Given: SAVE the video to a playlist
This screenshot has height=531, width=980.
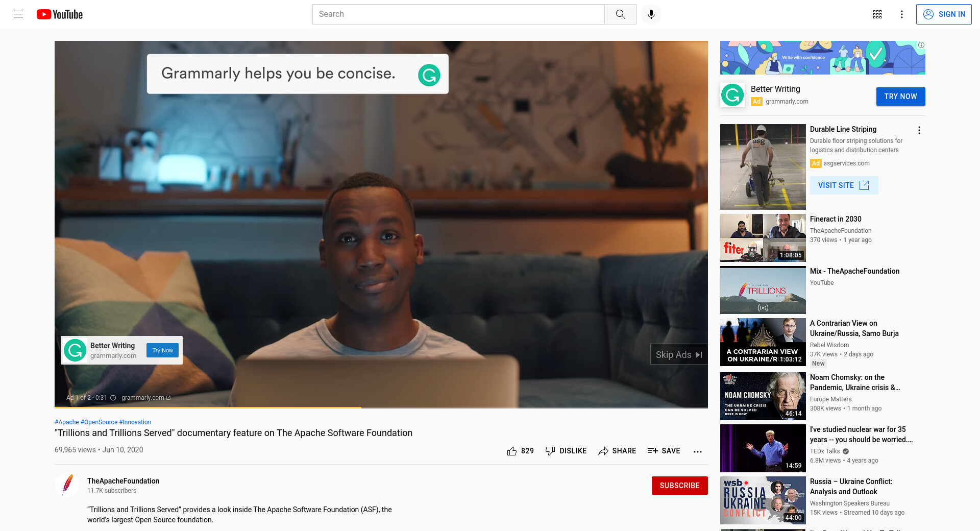Looking at the screenshot, I should pyautogui.click(x=664, y=451).
